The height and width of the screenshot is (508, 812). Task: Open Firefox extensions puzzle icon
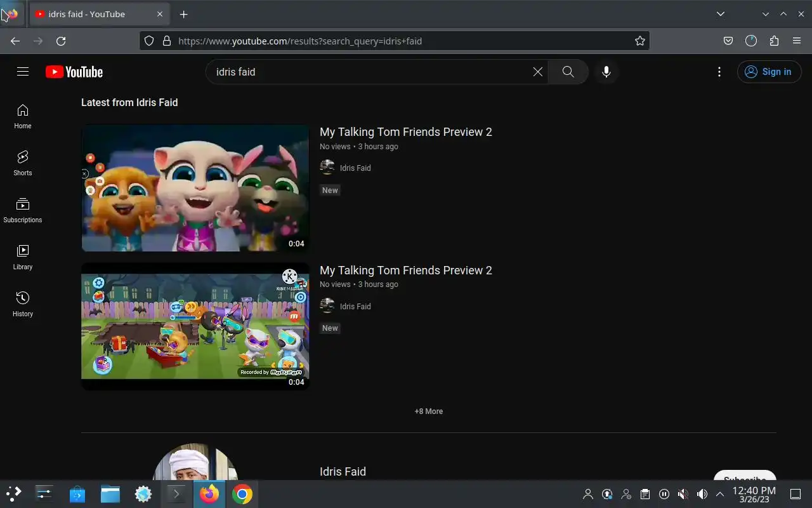[x=774, y=41]
